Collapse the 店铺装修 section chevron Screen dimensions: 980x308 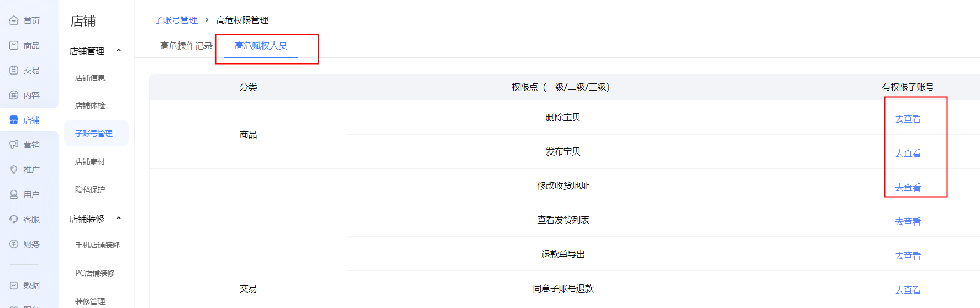point(119,219)
